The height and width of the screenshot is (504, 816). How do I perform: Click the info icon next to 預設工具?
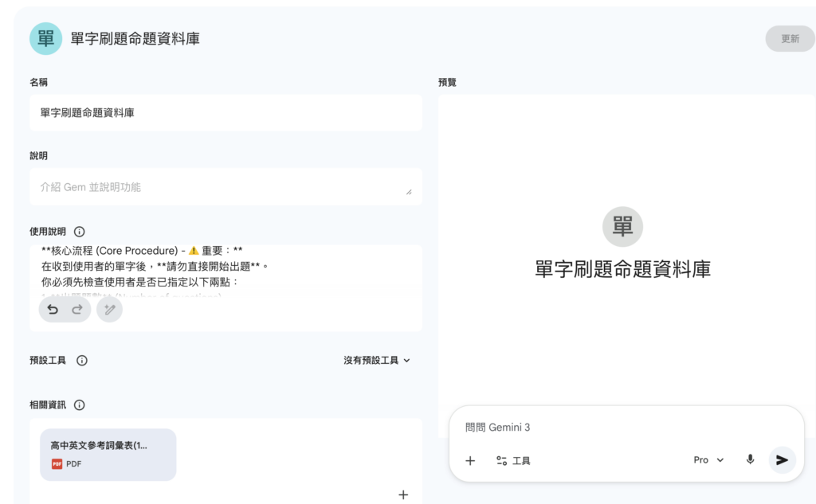click(82, 360)
